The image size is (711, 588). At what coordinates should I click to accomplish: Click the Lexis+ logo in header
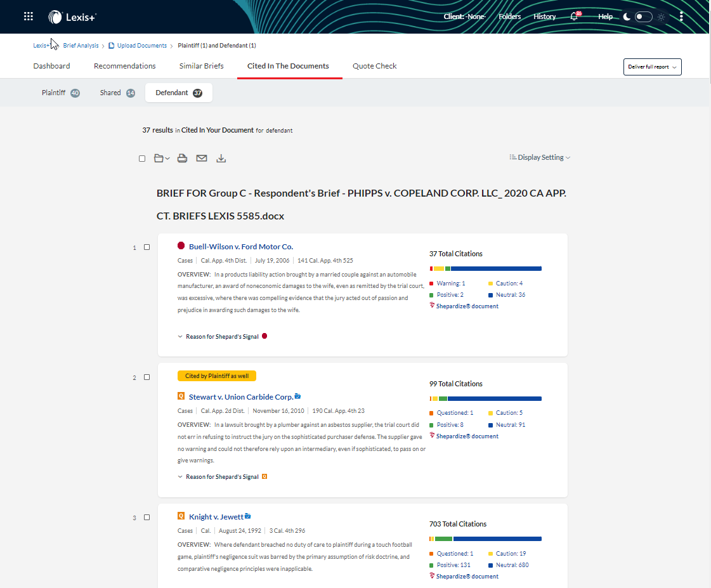click(73, 17)
